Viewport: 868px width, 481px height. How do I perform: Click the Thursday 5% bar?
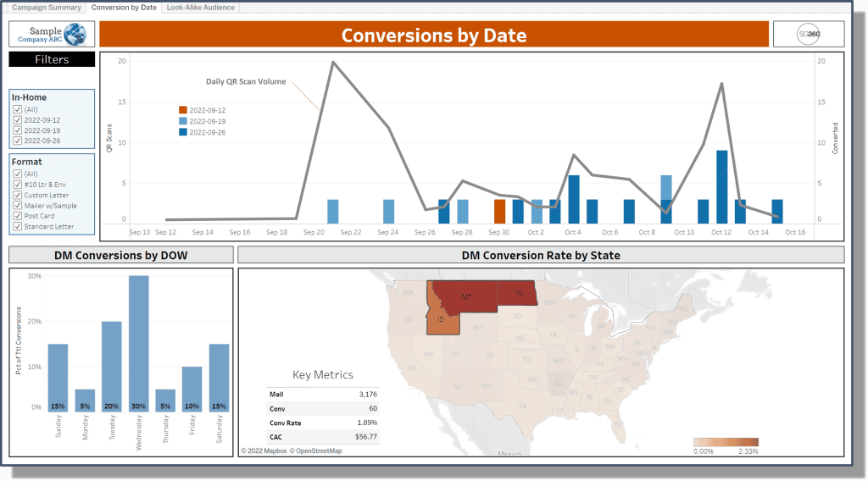(x=165, y=400)
